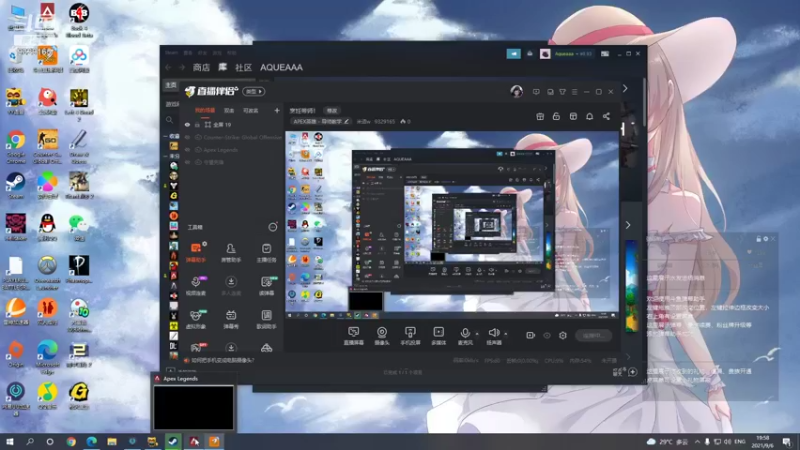
Task: Toggle visibility of 全屏 19 source
Action: [x=187, y=124]
